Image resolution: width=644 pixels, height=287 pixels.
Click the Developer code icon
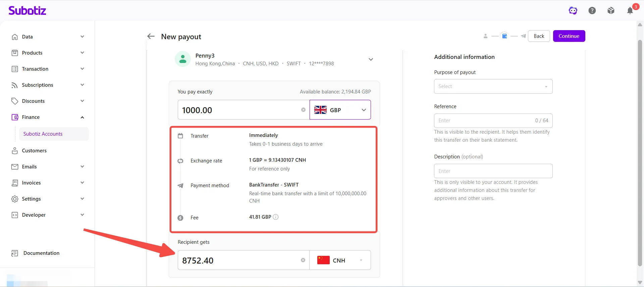(x=15, y=215)
